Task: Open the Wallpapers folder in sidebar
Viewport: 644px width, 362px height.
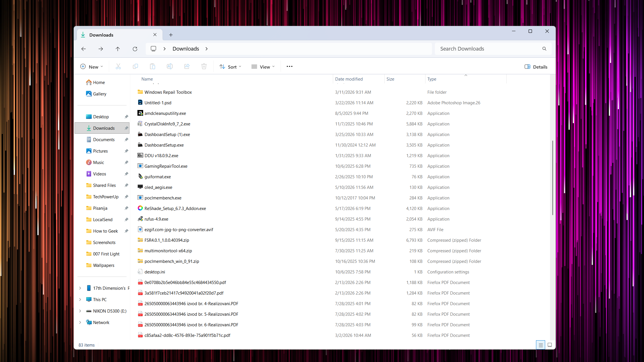Action: click(x=102, y=265)
